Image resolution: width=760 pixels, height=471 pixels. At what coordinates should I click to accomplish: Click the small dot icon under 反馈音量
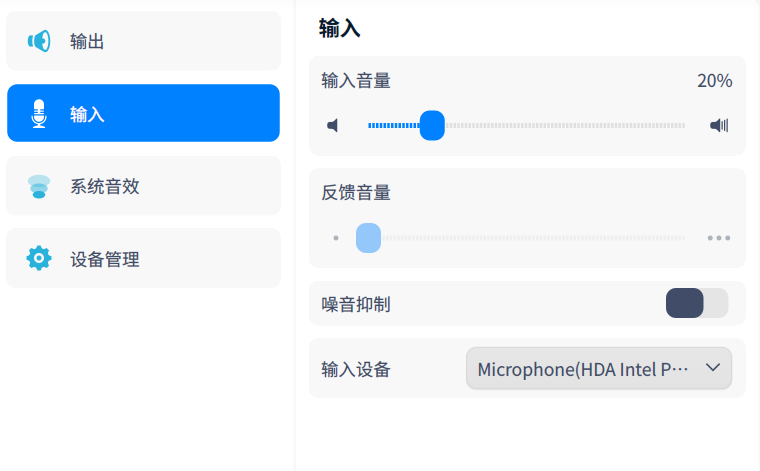pos(336,238)
